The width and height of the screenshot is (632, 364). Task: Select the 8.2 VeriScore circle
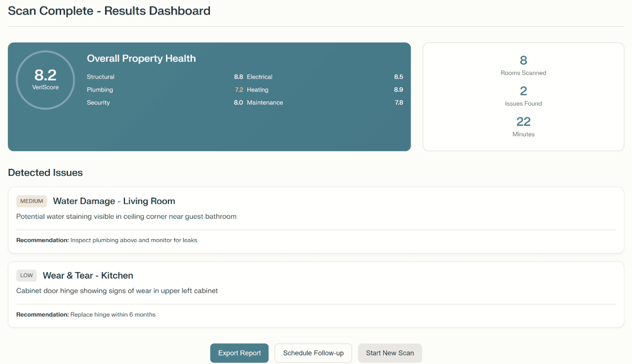pyautogui.click(x=46, y=80)
